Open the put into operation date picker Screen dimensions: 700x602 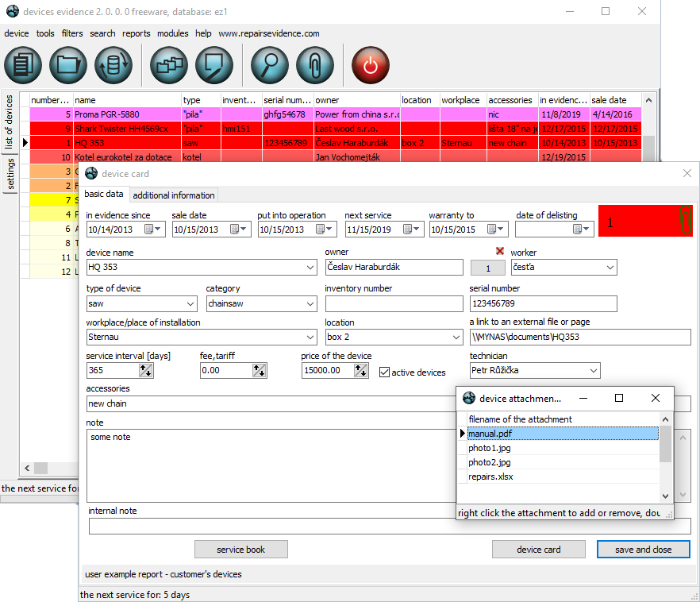pos(324,229)
